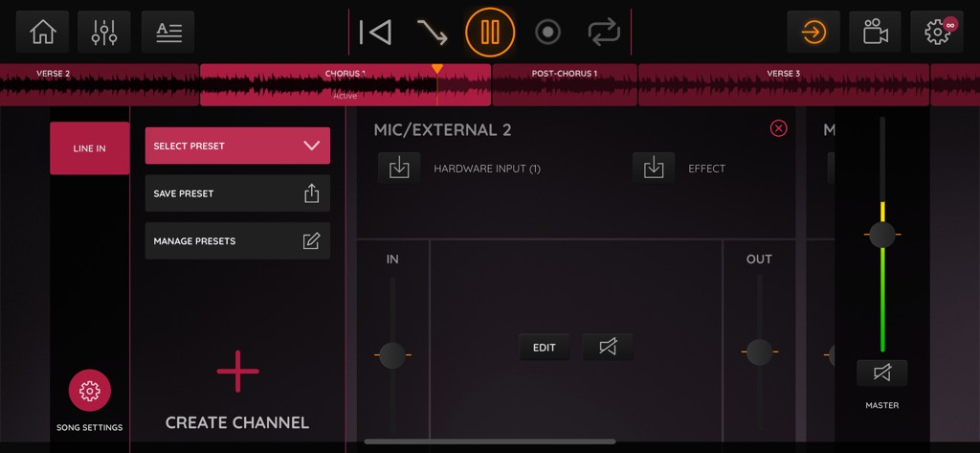Click the MASTER label
Image resolution: width=980 pixels, height=453 pixels.
[x=881, y=405]
